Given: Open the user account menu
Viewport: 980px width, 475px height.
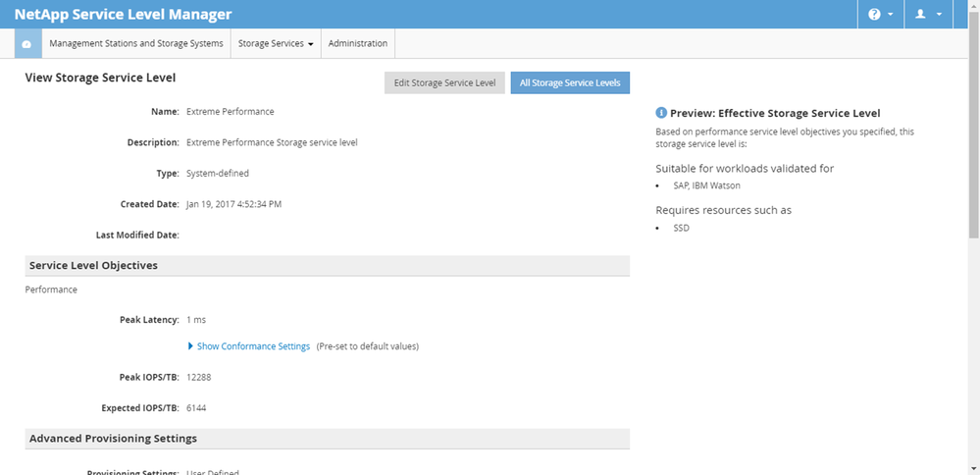Looking at the screenshot, I should (x=928, y=15).
